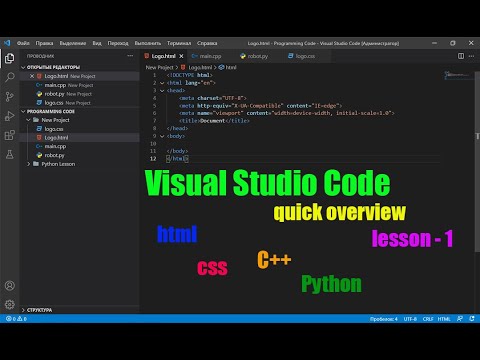
Task: Fold the html tag on line 2
Action: point(162,83)
